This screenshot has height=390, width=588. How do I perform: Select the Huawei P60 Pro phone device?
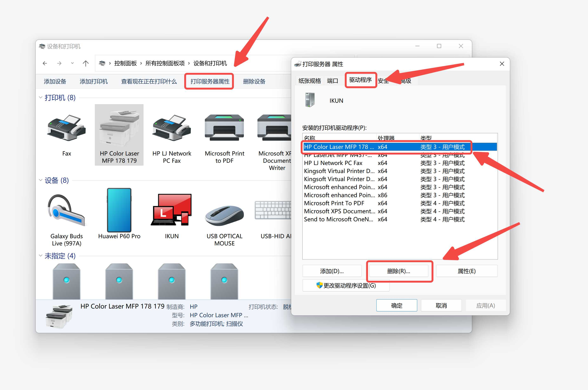[x=119, y=210]
